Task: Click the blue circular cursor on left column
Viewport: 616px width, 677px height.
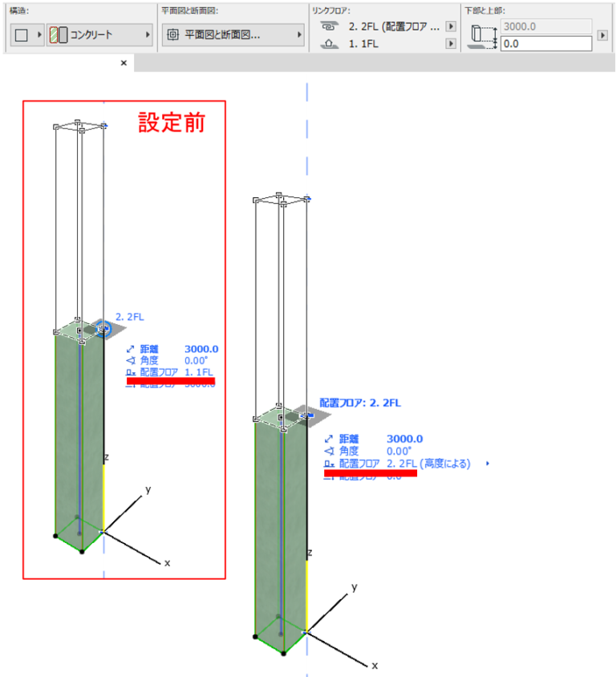Action: [x=103, y=329]
